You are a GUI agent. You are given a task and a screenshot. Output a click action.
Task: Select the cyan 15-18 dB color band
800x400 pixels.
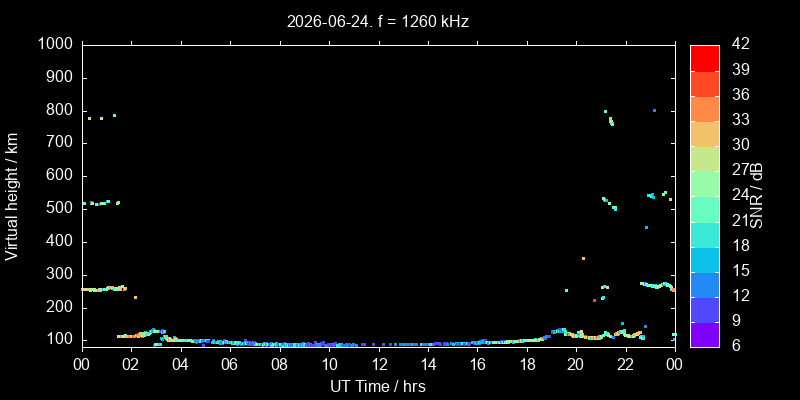pos(705,260)
